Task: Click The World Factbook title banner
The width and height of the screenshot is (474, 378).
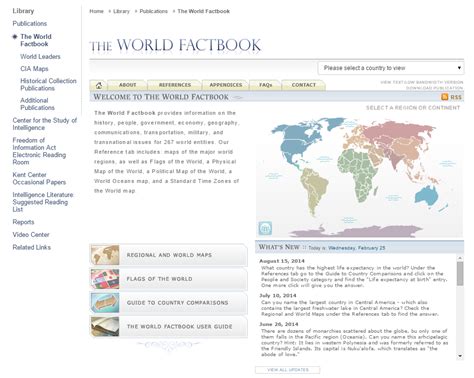Action: tap(175, 46)
